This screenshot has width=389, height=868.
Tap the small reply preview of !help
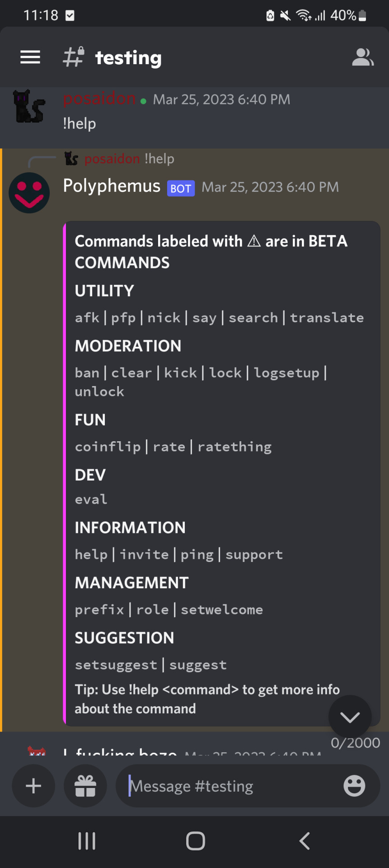159,159
